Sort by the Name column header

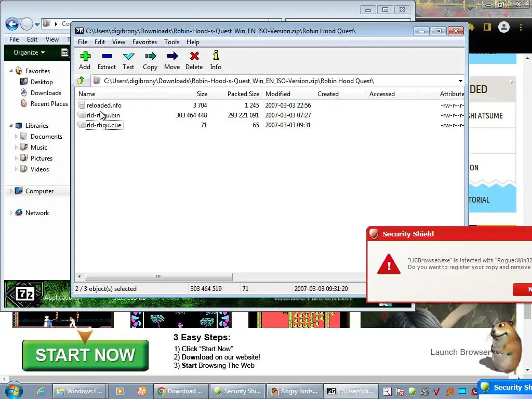click(x=116, y=94)
